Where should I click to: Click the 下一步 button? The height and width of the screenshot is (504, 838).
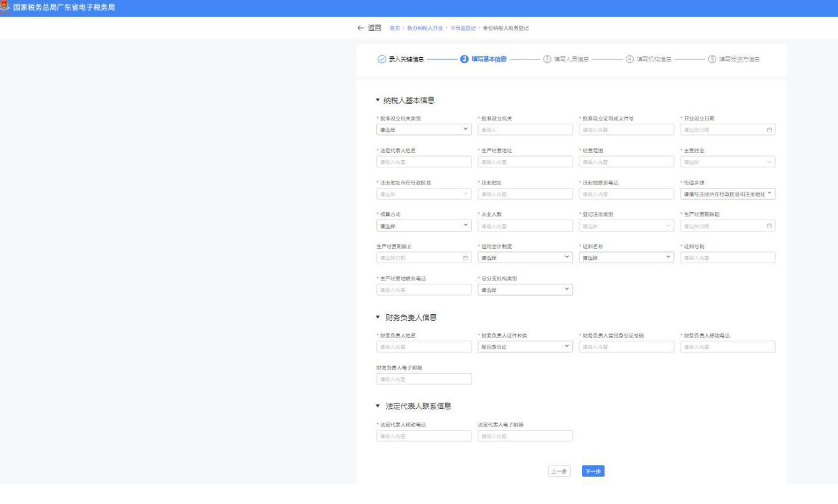pyautogui.click(x=593, y=471)
